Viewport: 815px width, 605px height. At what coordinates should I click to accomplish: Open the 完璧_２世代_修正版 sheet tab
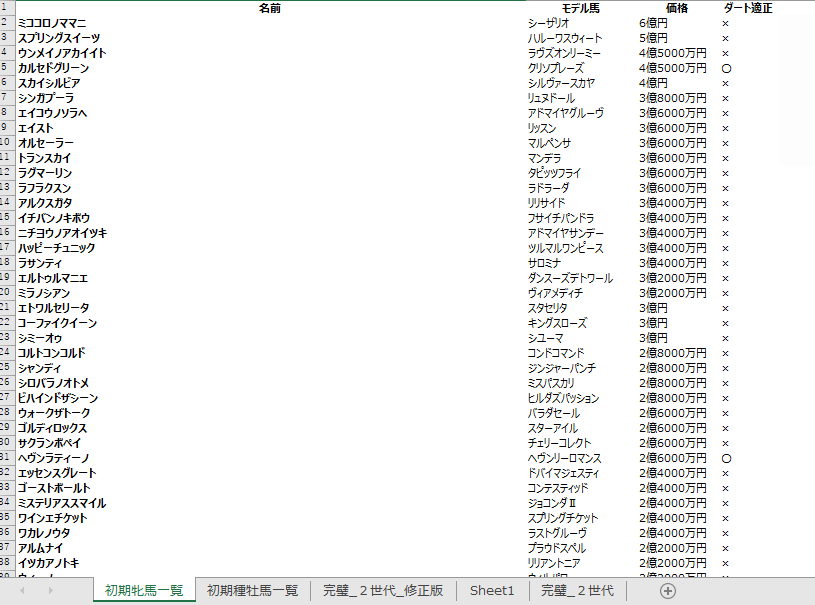383,590
